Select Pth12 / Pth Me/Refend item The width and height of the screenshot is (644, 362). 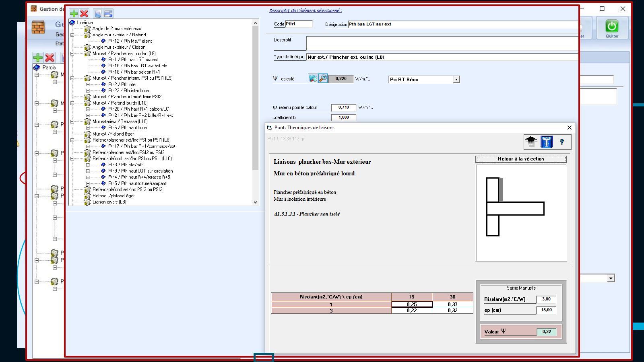pos(130,41)
